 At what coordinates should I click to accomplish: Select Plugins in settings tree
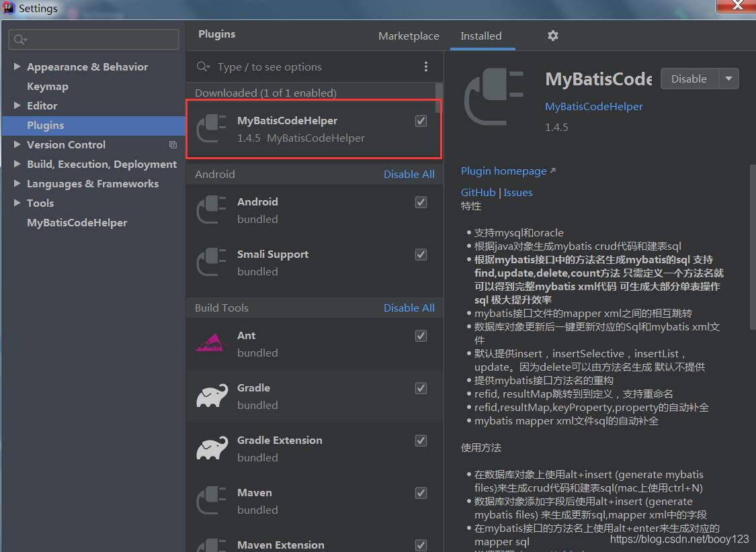coord(94,125)
